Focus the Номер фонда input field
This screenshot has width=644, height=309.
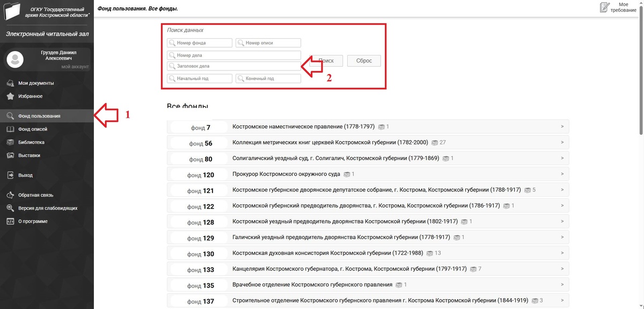pyautogui.click(x=200, y=43)
